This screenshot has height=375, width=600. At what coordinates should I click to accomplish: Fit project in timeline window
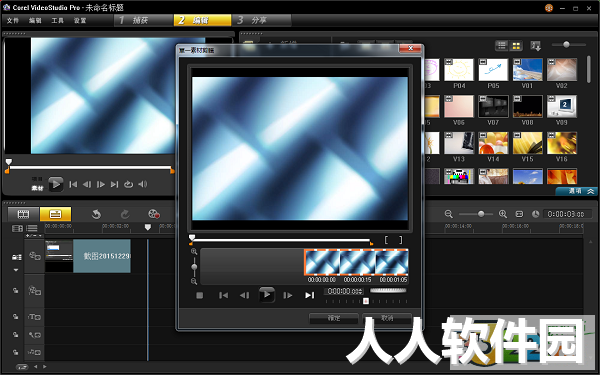519,214
